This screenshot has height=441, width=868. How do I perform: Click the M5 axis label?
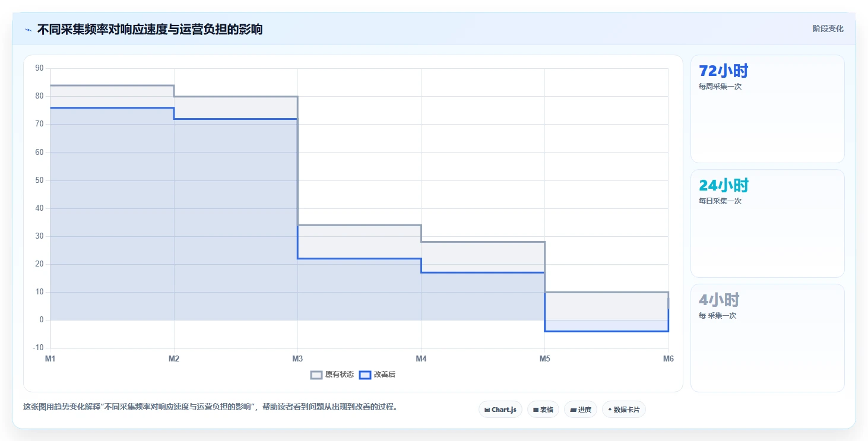coord(544,358)
